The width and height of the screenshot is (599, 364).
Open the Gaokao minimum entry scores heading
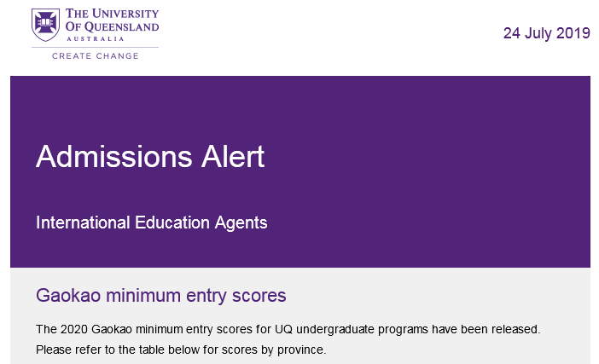pos(160,296)
